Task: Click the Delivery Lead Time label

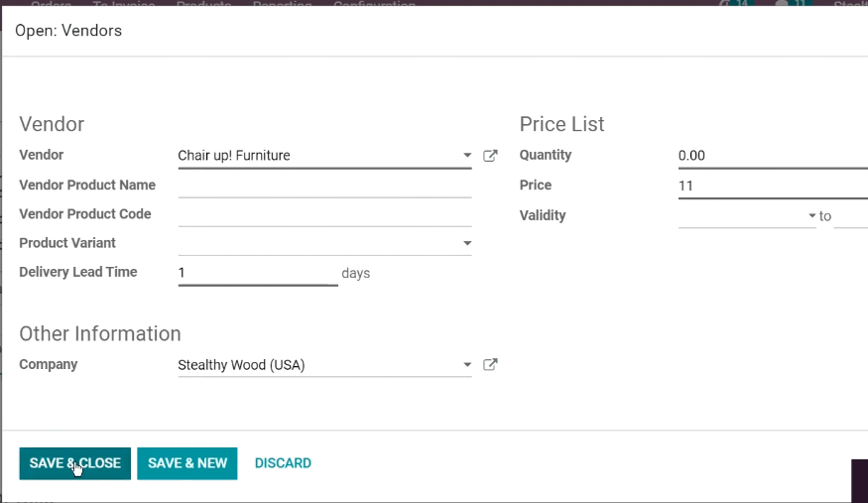Action: coord(78,272)
